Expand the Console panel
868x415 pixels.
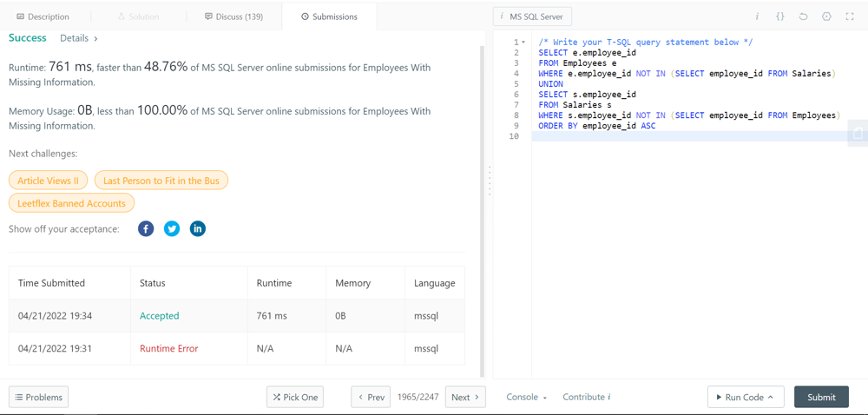(526, 397)
